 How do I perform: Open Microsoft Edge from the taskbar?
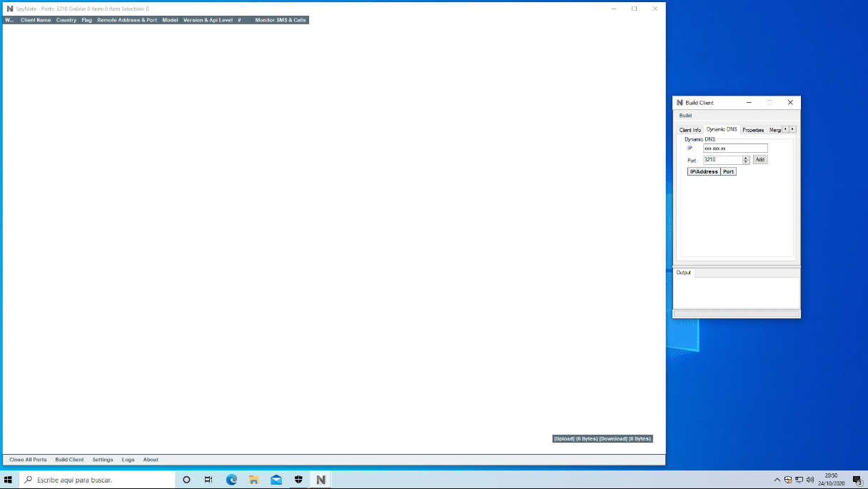point(231,480)
